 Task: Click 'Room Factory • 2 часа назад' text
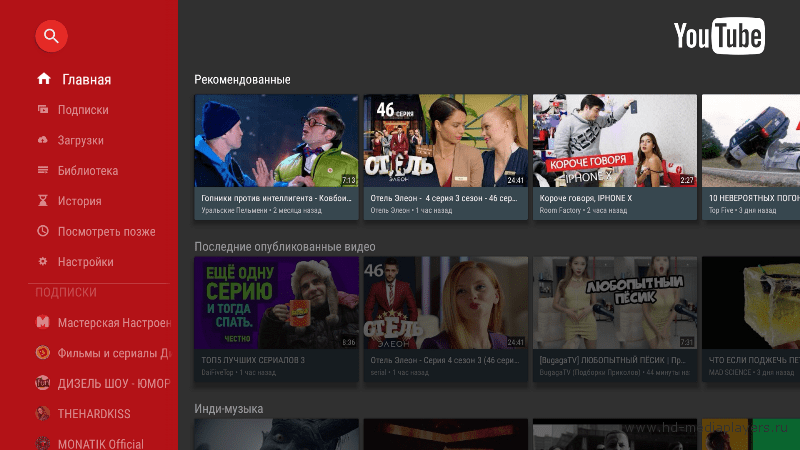[x=583, y=210]
